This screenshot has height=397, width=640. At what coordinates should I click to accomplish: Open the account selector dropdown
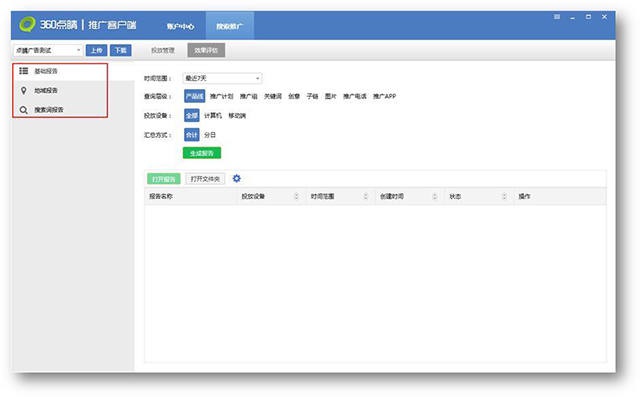48,50
